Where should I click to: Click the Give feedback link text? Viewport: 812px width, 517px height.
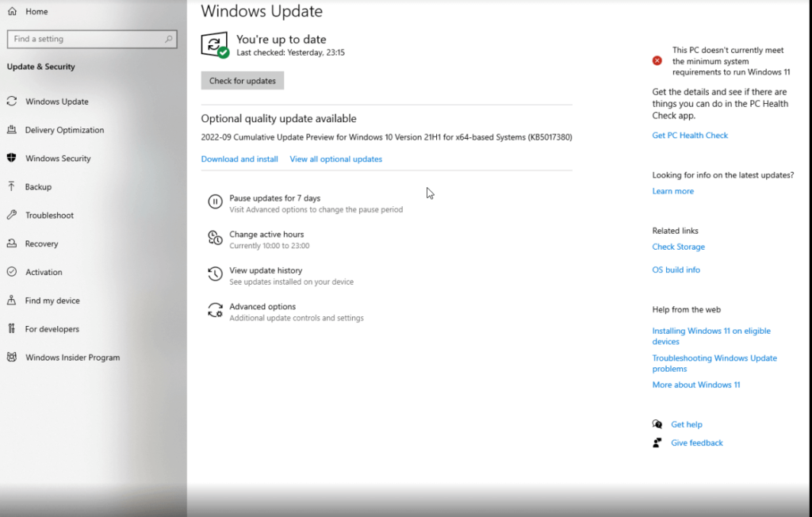coord(696,443)
